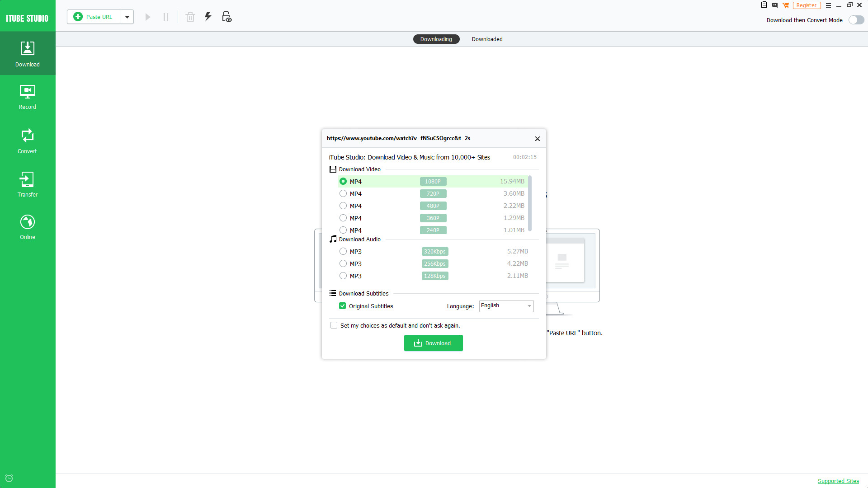The width and height of the screenshot is (868, 488).
Task: Click the green Download button
Action: click(x=433, y=343)
